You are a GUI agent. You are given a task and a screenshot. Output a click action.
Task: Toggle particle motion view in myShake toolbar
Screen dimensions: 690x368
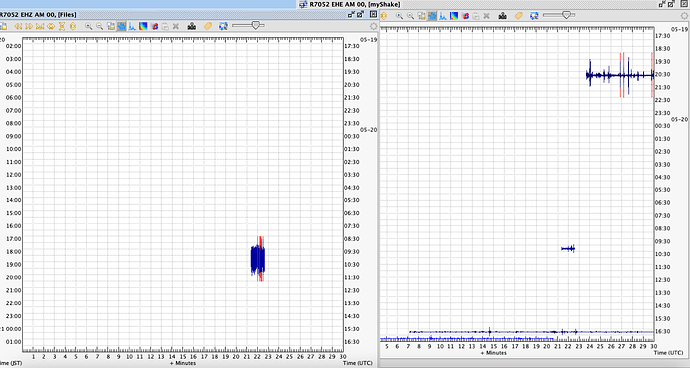pyautogui.click(x=466, y=16)
